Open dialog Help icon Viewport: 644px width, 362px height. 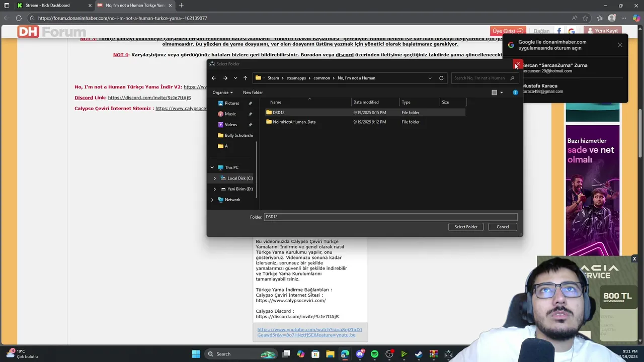pos(515,93)
